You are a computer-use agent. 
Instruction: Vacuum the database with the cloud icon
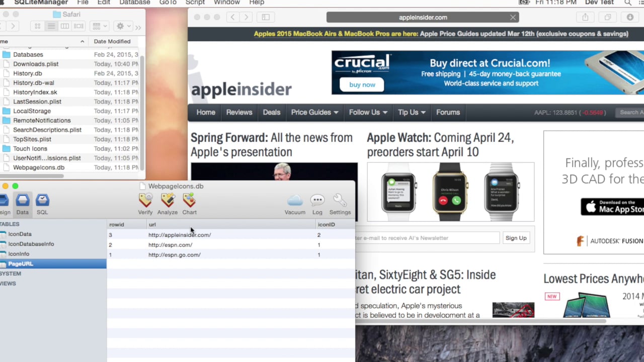(x=295, y=204)
